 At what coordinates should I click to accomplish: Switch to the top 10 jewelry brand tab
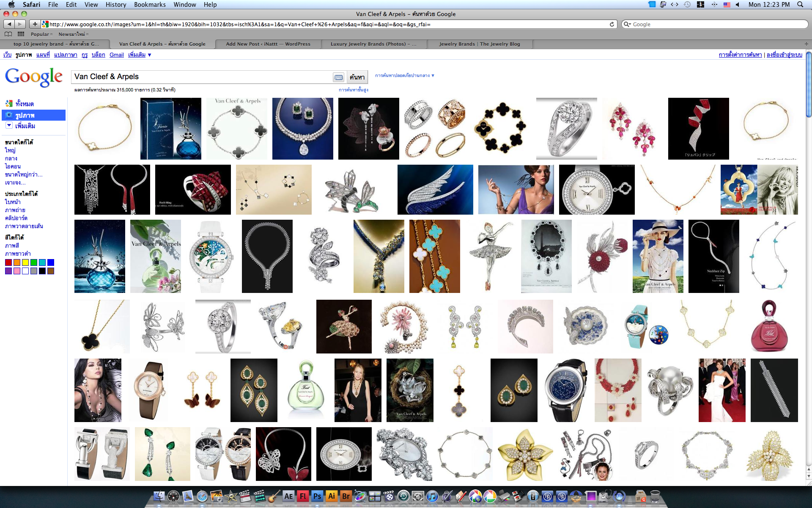[55, 44]
